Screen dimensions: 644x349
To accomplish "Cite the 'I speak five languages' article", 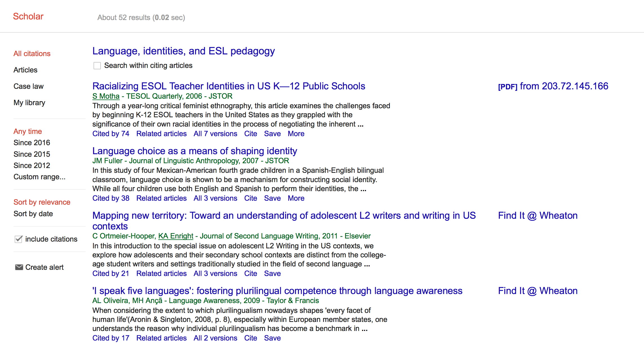I will click(x=250, y=338).
